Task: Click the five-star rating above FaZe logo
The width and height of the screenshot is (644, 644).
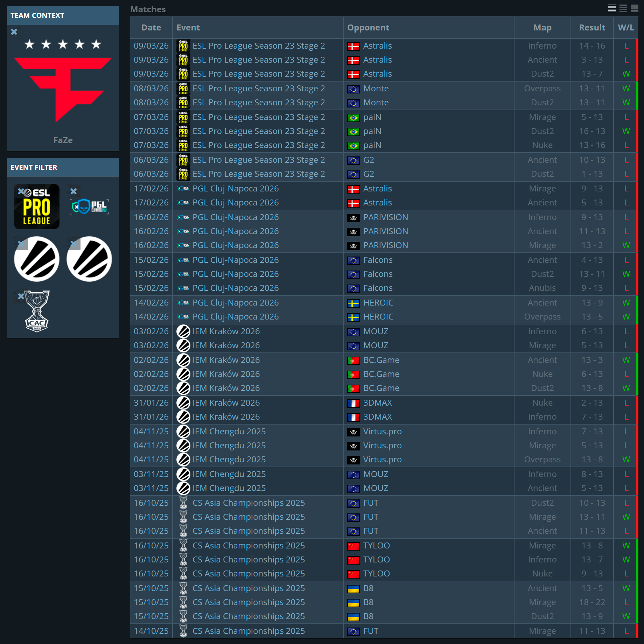Action: coord(63,44)
